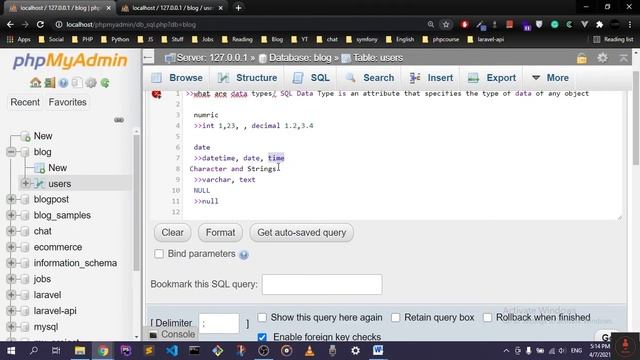Open the More dropdown menu
The image size is (640, 360).
pos(550,78)
